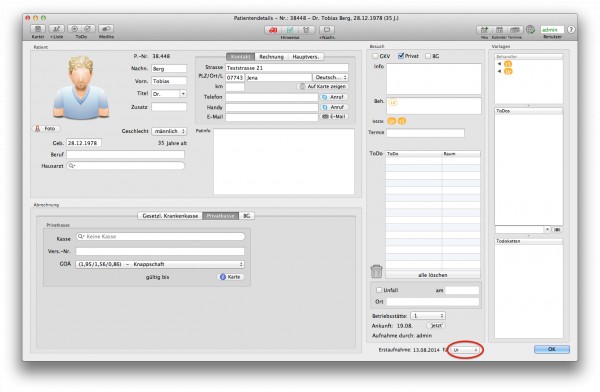This screenshot has width=600, height=392.
Task: Click the green checkmark Hinweise icon
Action: [x=290, y=30]
